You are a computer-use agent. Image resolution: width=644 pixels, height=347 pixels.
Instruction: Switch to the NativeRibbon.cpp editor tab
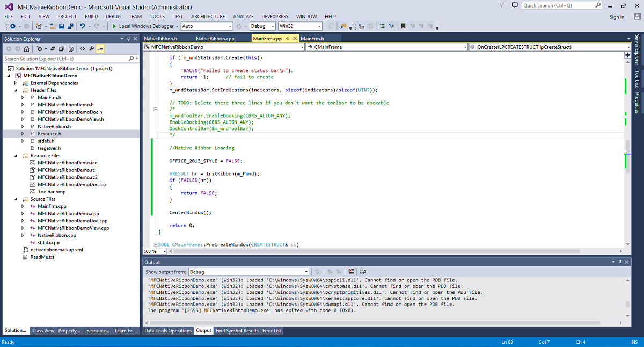[x=215, y=39]
